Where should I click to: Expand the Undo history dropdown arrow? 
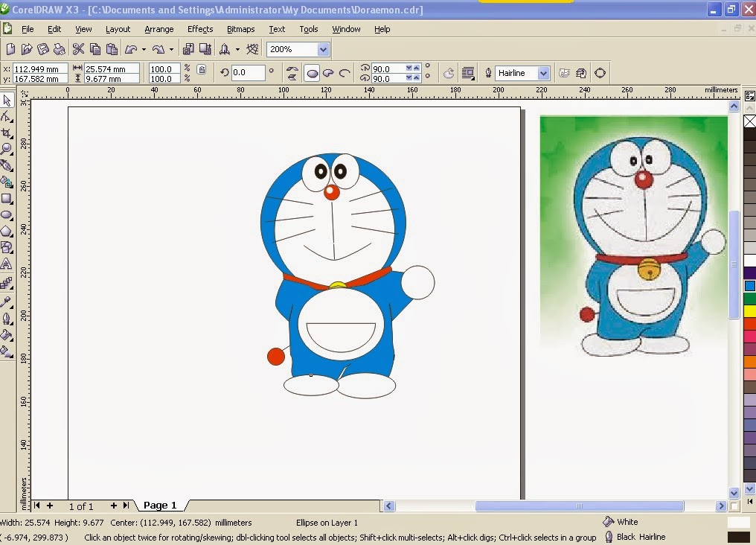(x=144, y=49)
